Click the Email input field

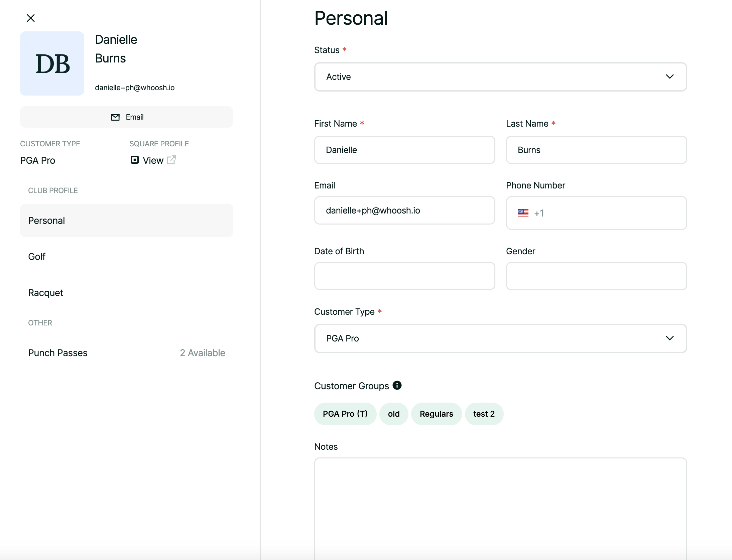pyautogui.click(x=404, y=211)
